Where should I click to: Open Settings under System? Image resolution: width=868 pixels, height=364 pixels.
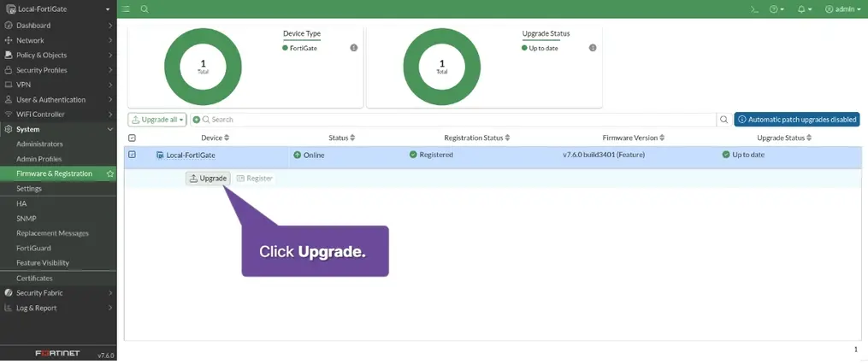click(x=29, y=189)
